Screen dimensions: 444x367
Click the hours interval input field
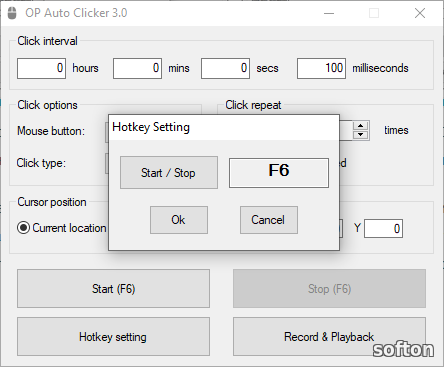(x=41, y=68)
